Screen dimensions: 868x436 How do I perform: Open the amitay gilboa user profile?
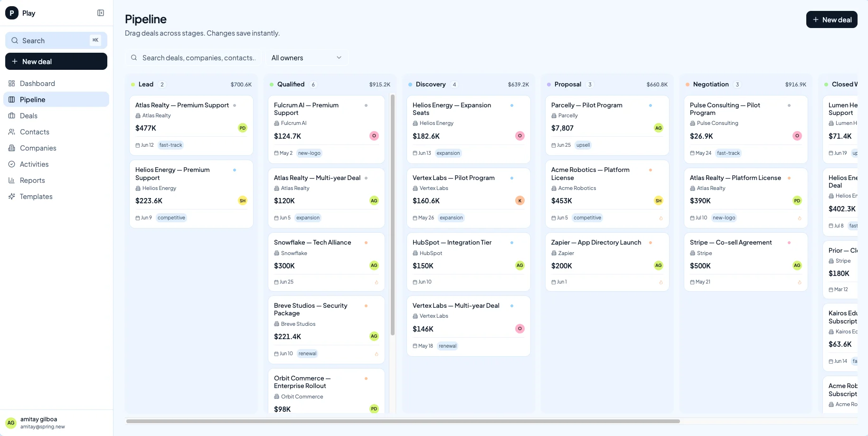56,422
